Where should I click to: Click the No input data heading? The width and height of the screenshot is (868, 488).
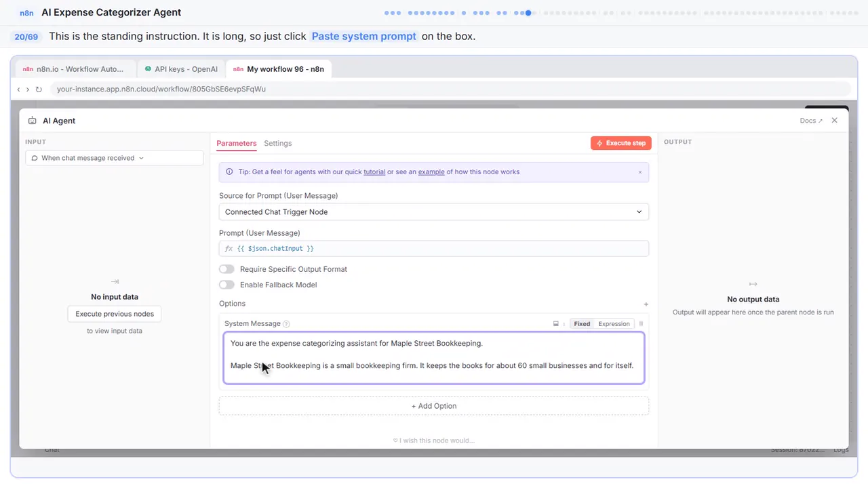click(115, 297)
